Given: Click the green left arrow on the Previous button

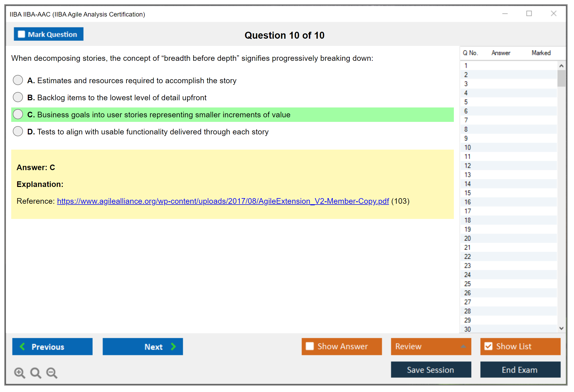Looking at the screenshot, I should pyautogui.click(x=22, y=346).
